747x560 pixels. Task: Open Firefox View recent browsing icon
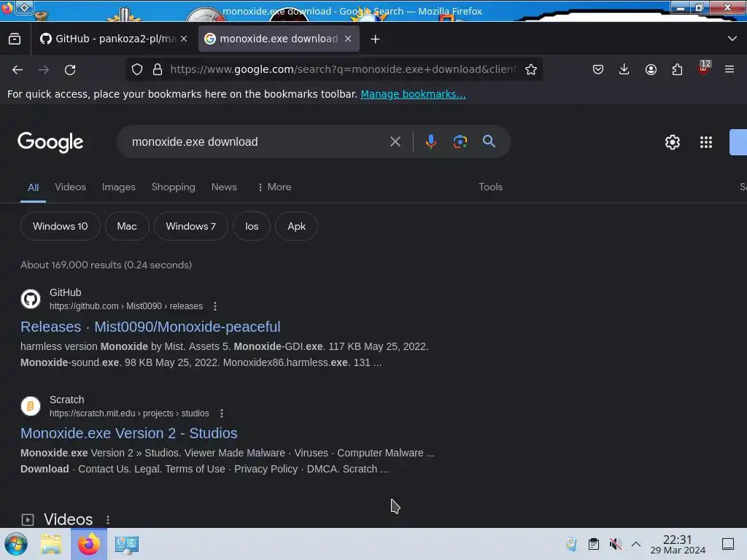click(15, 39)
